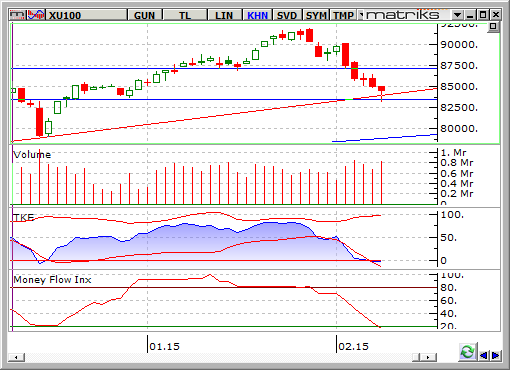Click the SVD button

287,15
